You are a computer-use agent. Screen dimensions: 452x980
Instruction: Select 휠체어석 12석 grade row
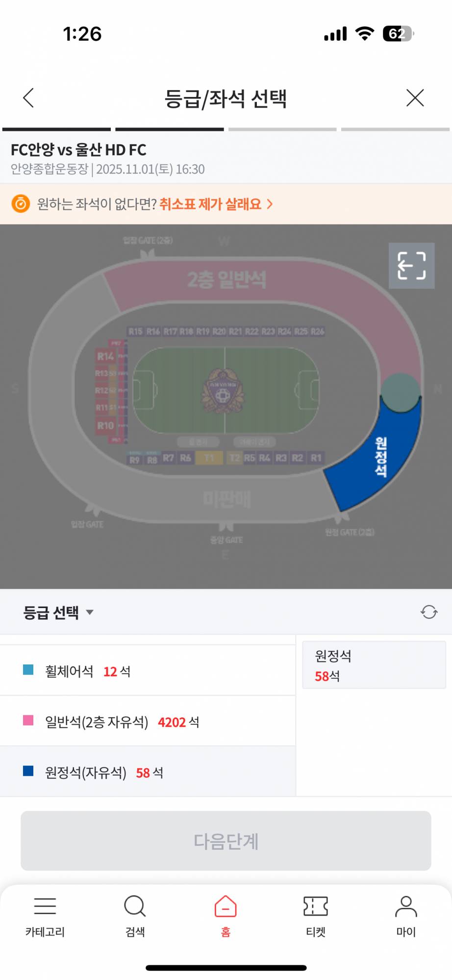coord(147,671)
